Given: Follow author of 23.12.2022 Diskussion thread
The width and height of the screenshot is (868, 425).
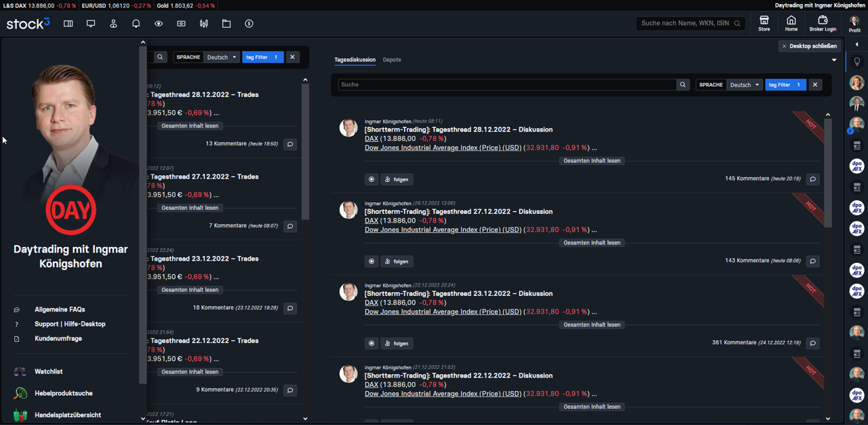Looking at the screenshot, I should coord(397,344).
